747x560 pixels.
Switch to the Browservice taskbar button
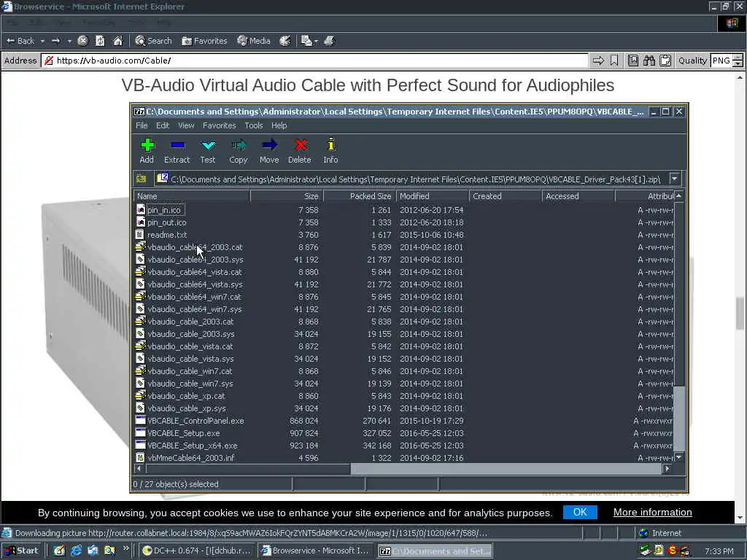316,551
